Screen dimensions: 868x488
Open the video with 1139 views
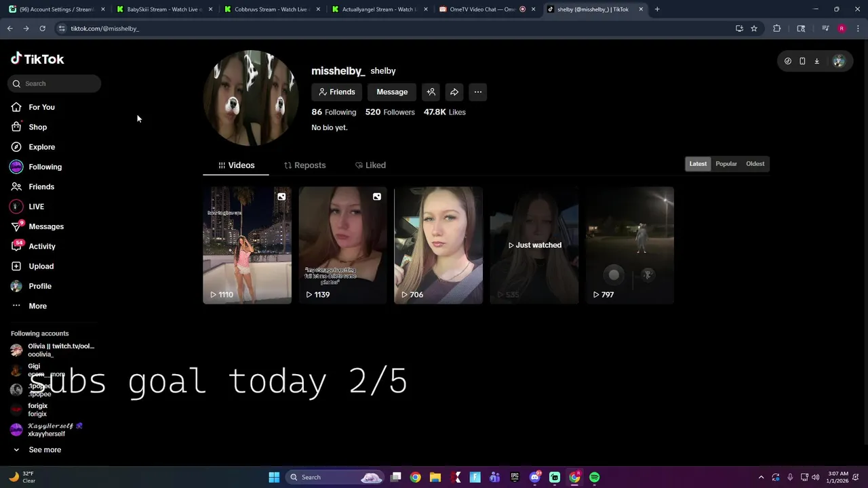[x=343, y=245]
